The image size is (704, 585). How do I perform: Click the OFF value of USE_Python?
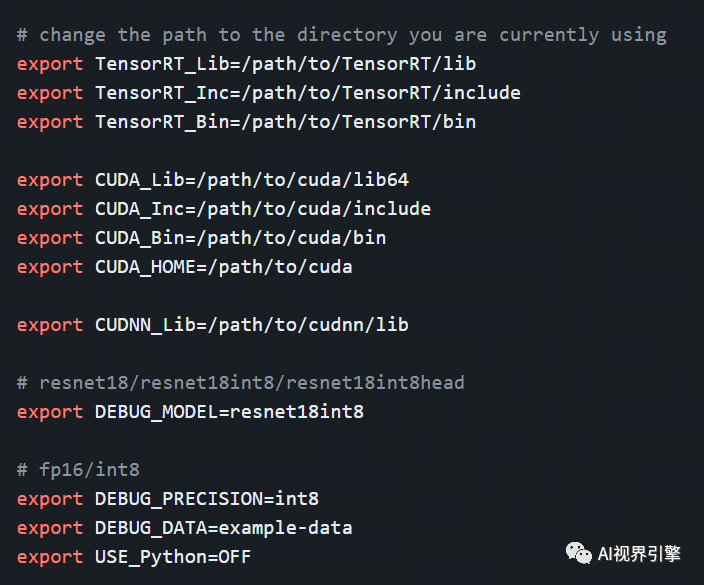point(234,557)
